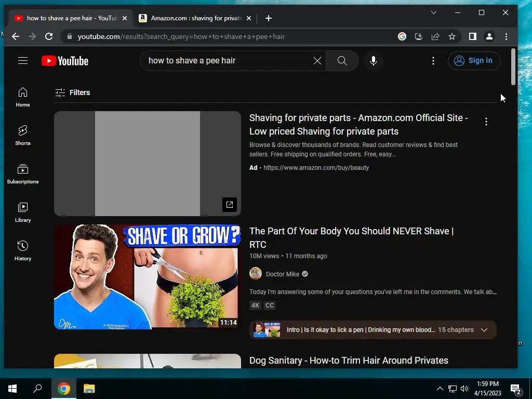Click the page vertical scrollbar
The image size is (532, 399).
coord(513,67)
